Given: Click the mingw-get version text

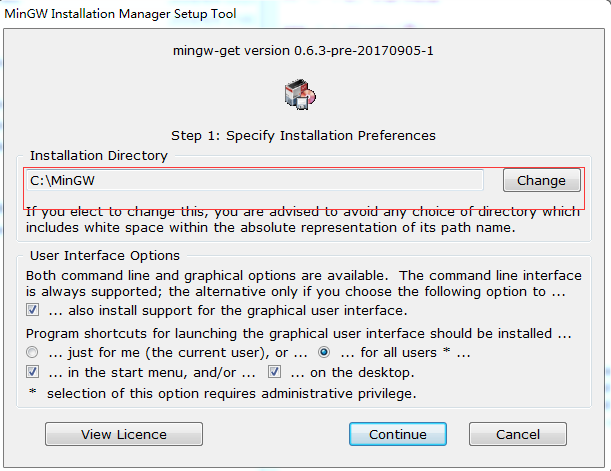Looking at the screenshot, I should [x=303, y=51].
